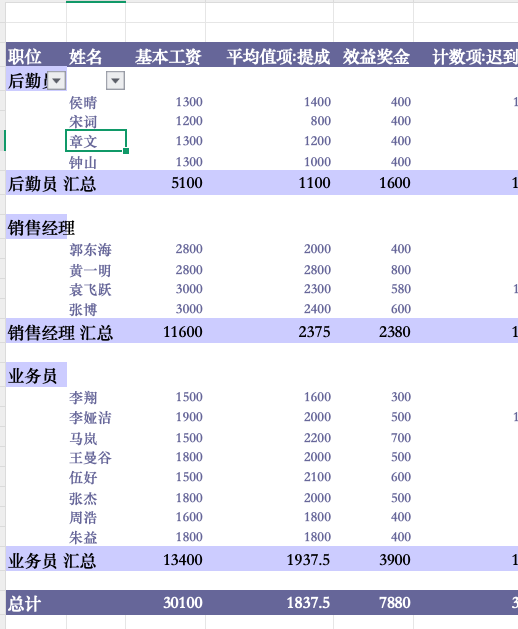
Task: Click the 总计 grand total label
Action: (x=24, y=603)
